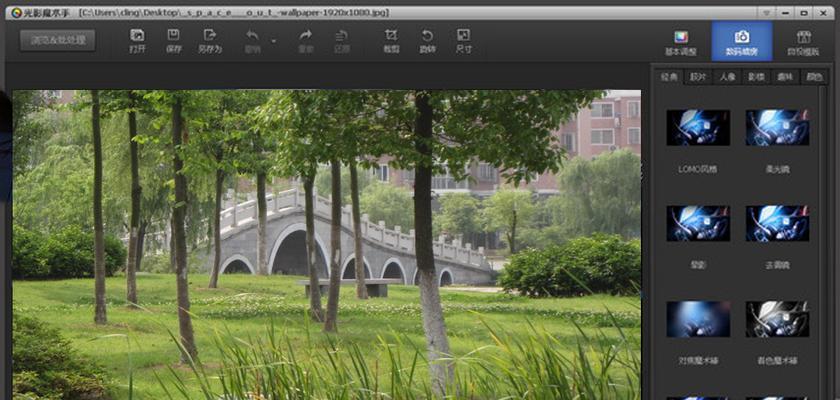Select the 经典 effects sub-tab
Viewport: 840px width, 400px height.
(669, 77)
